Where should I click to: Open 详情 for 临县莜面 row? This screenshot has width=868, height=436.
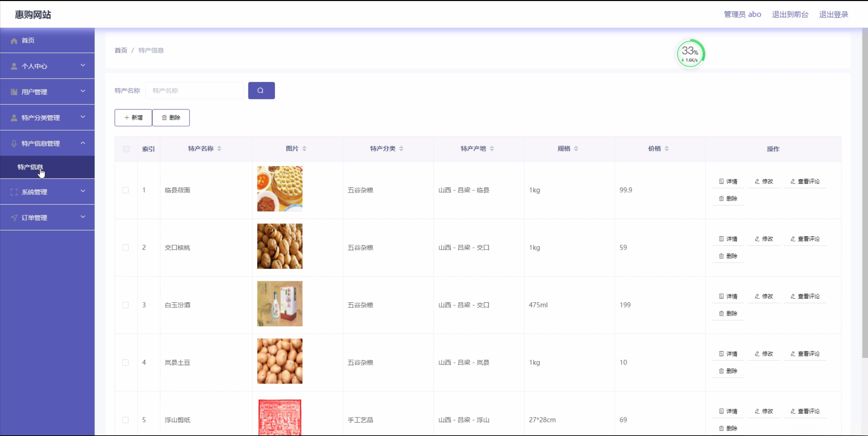(728, 181)
